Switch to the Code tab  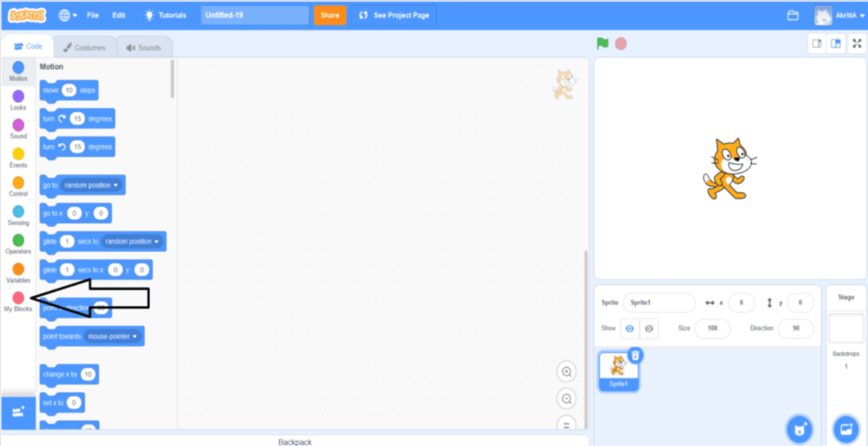point(27,47)
